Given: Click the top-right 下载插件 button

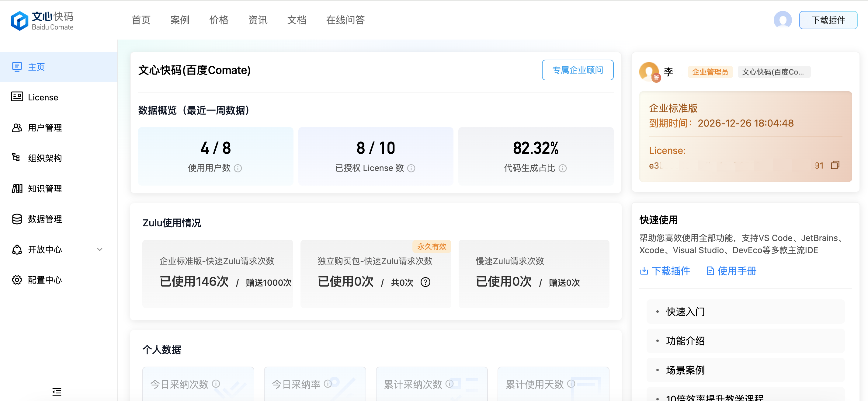Looking at the screenshot, I should click(x=828, y=20).
